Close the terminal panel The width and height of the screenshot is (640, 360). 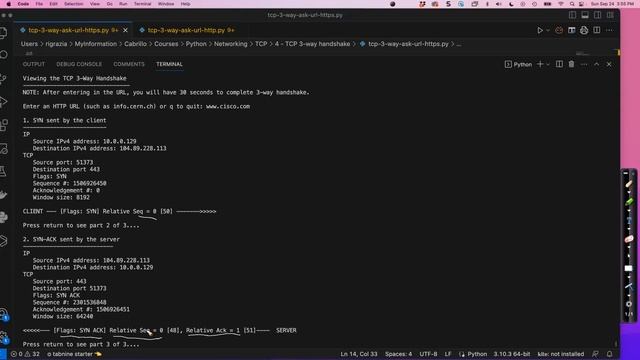[x=609, y=64]
